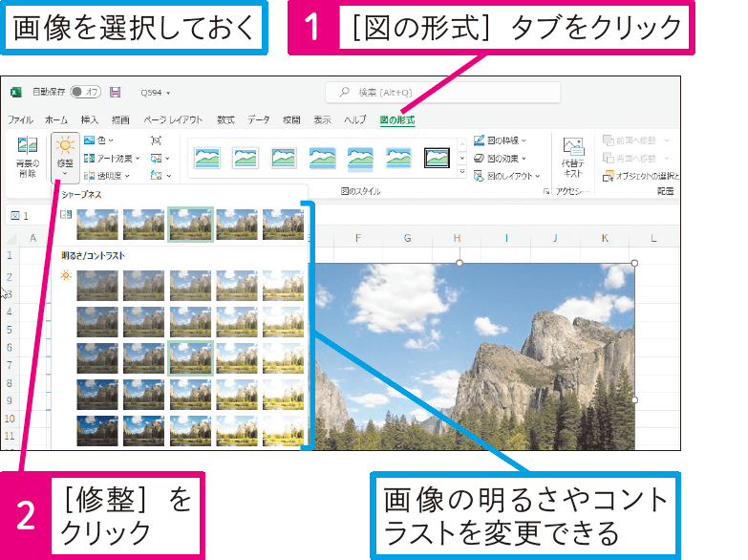Toggle the 自動保存 switch
This screenshot has width=748, height=560.
click(85, 92)
